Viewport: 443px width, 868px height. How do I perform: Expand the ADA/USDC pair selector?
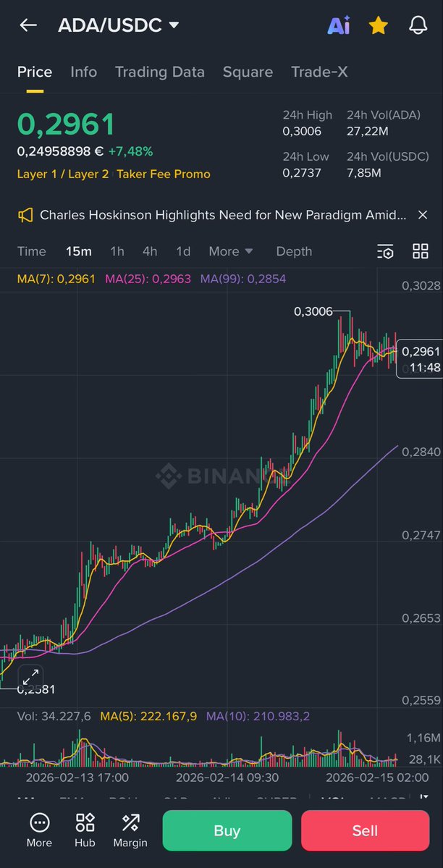[x=119, y=25]
